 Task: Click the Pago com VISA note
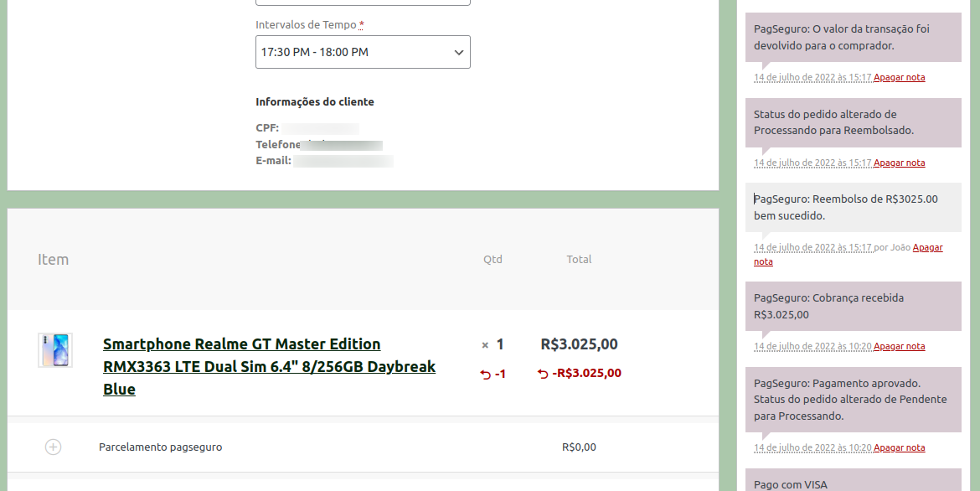click(x=854, y=480)
